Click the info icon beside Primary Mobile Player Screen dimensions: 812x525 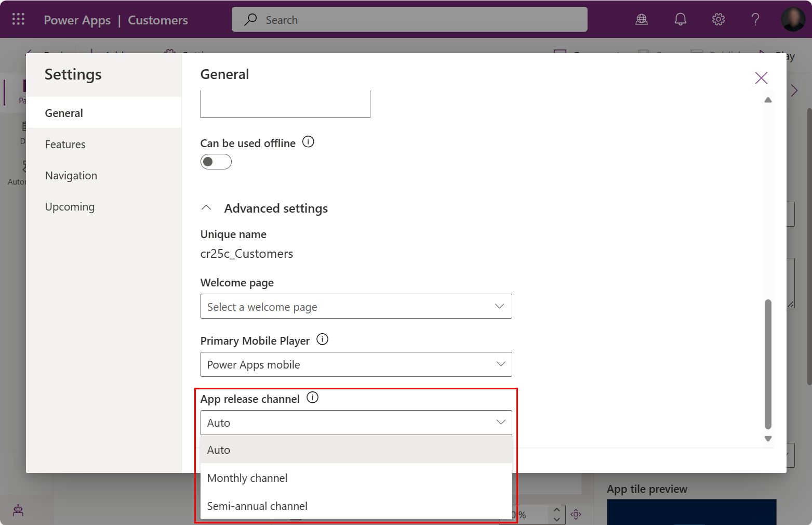point(322,339)
